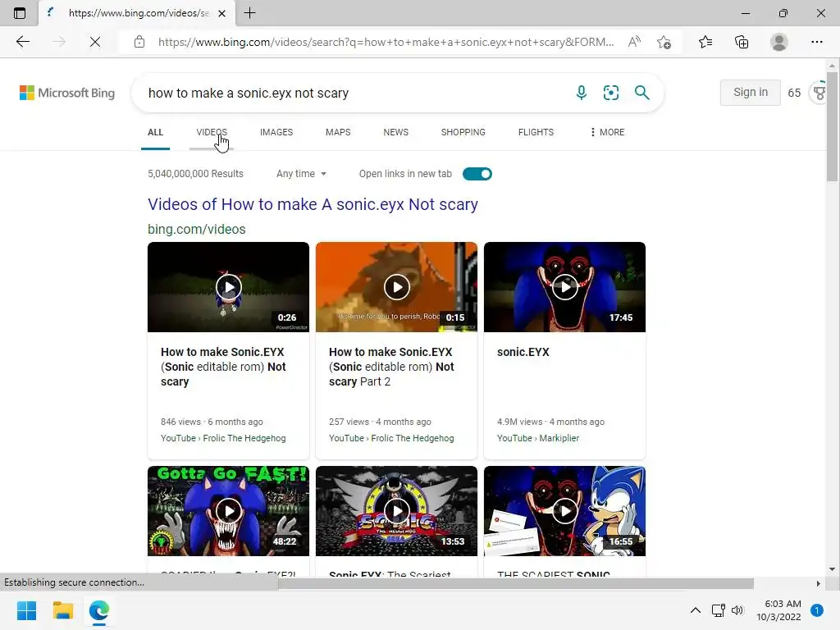Click the browser profile avatar
Image resolution: width=840 pixels, height=630 pixels.
779,42
